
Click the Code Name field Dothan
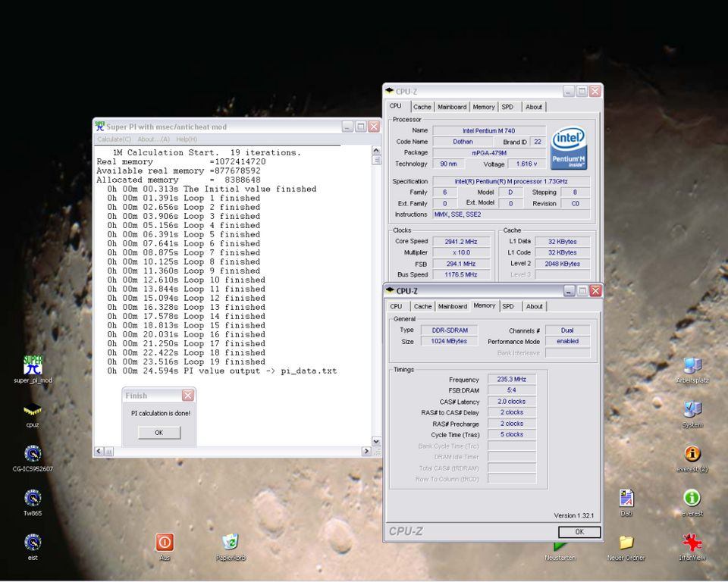point(463,142)
